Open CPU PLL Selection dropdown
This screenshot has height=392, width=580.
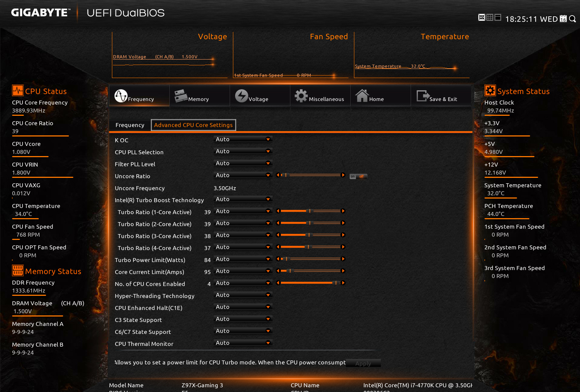[x=243, y=151]
